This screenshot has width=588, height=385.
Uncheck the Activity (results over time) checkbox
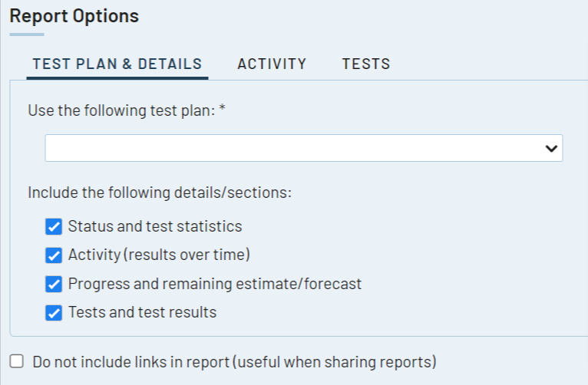54,255
